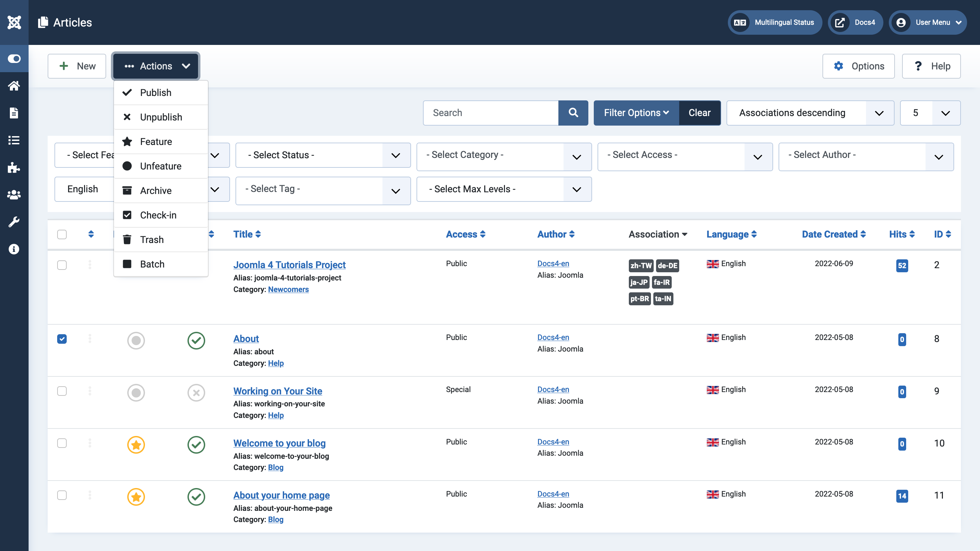Open the Users group icon in sidebar
This screenshot has height=551, width=980.
tap(14, 195)
